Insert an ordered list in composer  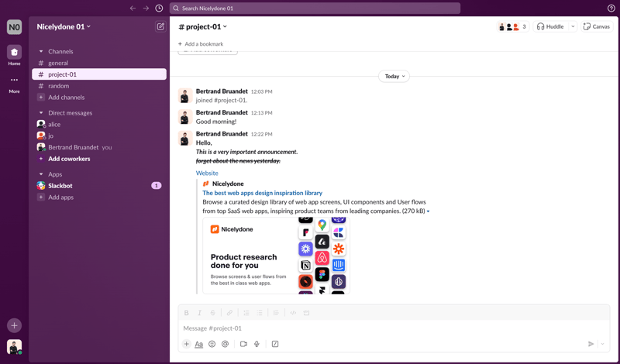(x=246, y=313)
